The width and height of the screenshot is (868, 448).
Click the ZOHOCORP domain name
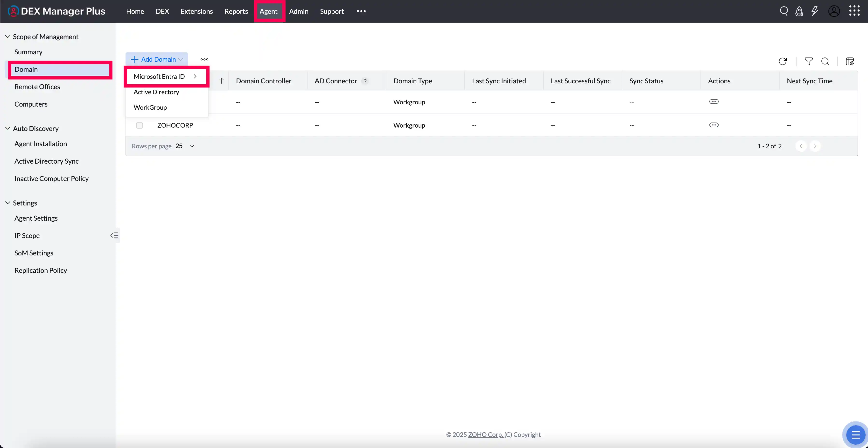coord(175,125)
